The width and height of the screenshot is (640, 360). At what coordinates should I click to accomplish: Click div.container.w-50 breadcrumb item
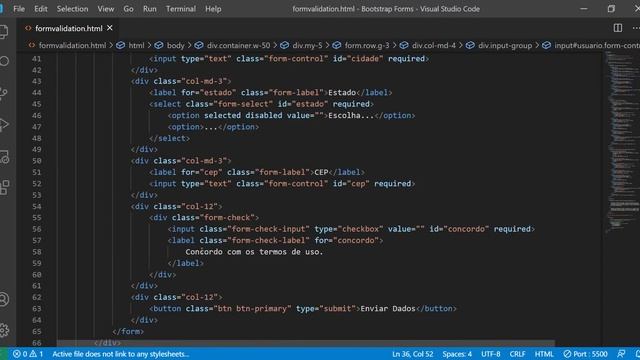point(238,45)
